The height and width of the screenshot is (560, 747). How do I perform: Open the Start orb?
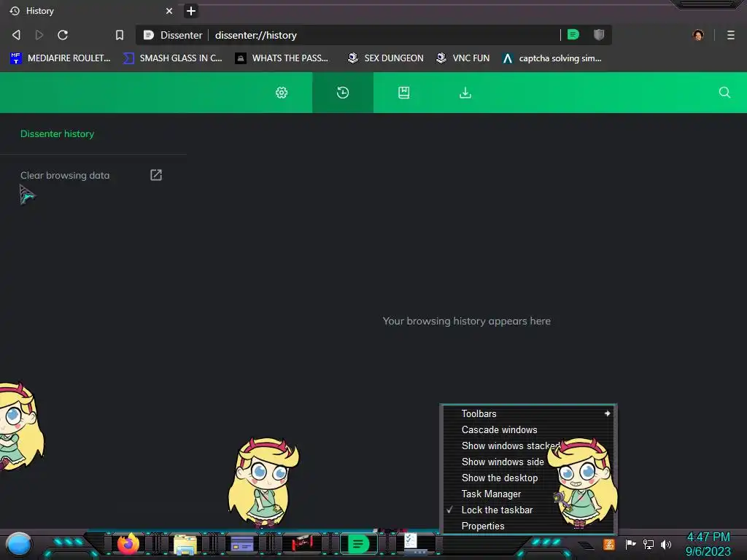tap(18, 545)
